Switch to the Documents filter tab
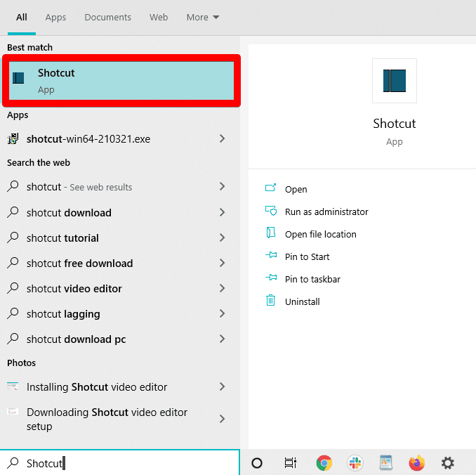 (x=108, y=18)
